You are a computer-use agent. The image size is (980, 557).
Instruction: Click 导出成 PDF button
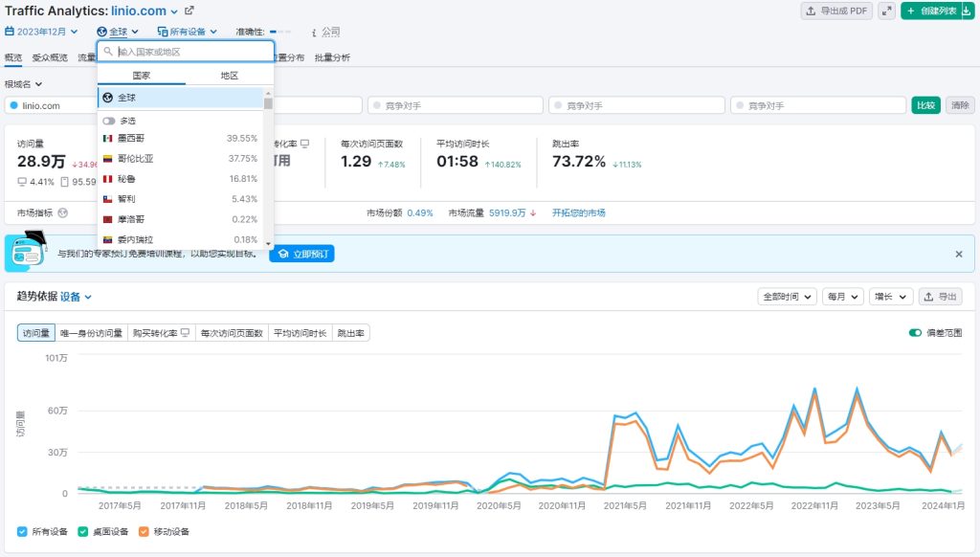tap(836, 11)
